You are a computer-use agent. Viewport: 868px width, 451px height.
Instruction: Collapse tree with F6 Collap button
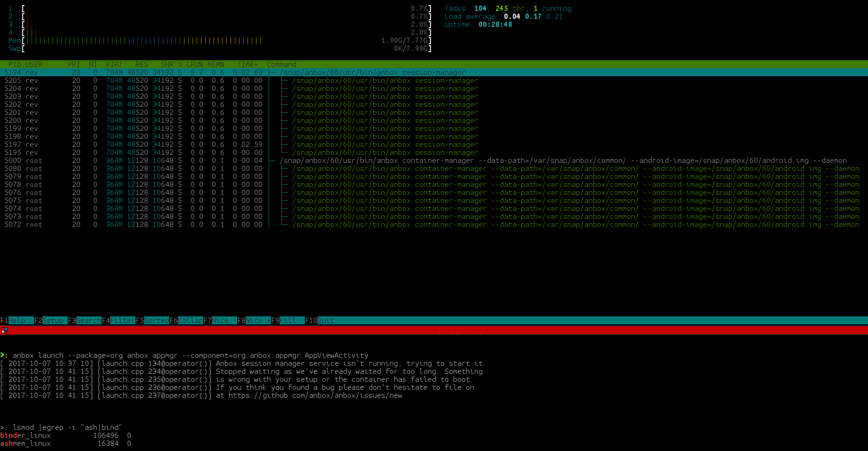point(186,321)
